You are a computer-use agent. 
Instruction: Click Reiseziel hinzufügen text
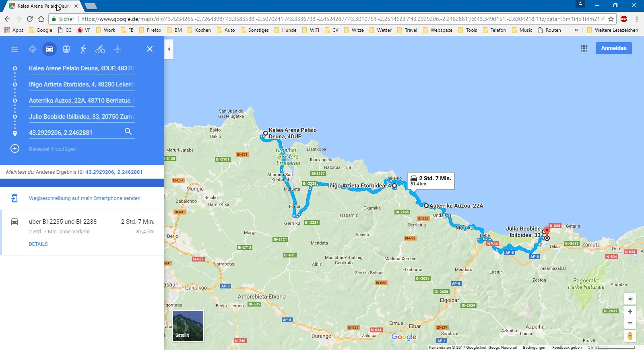click(52, 149)
